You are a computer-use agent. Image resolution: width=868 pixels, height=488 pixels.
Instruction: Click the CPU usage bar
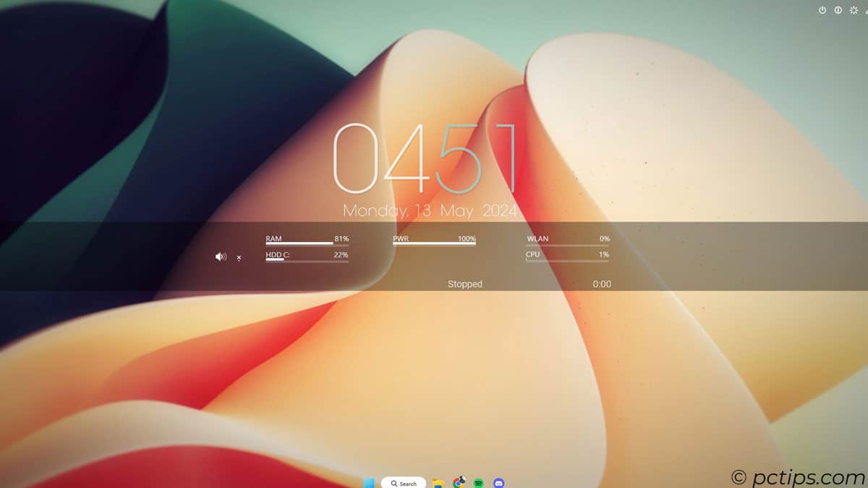tap(567, 260)
